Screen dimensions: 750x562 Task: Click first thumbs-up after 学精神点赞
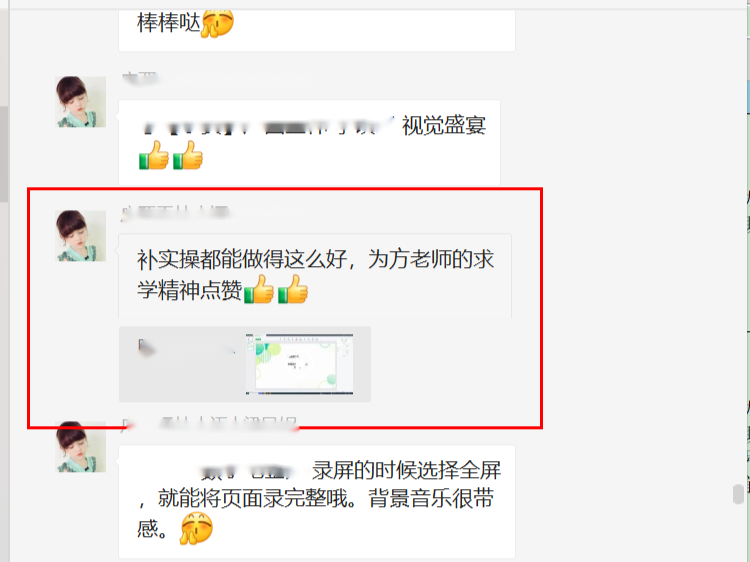[x=259, y=289]
